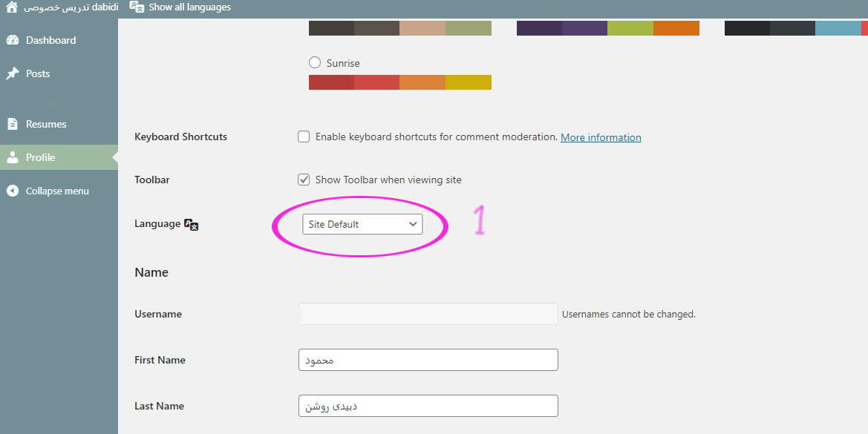Select the Sunrise color scheme radio button

(x=314, y=62)
